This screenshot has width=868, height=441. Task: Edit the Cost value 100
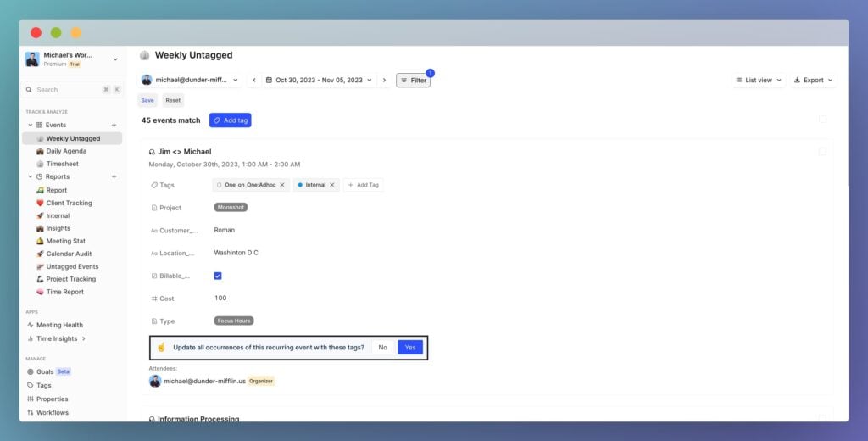tap(220, 298)
